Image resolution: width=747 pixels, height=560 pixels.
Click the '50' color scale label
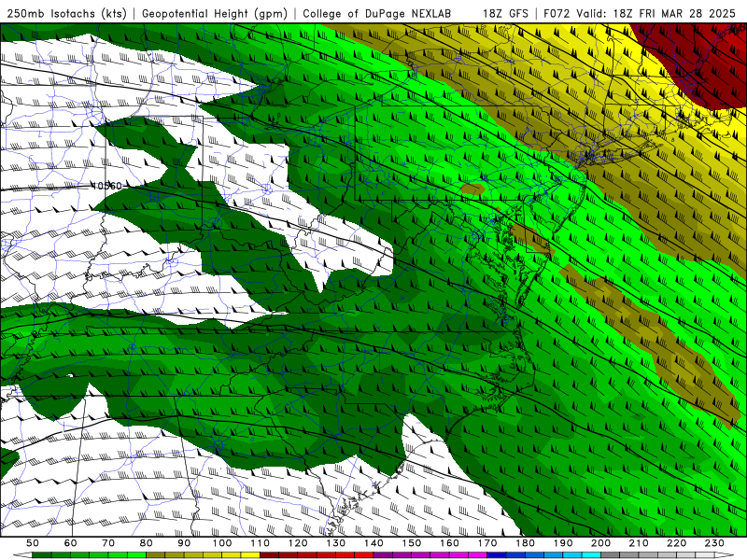[x=33, y=543]
